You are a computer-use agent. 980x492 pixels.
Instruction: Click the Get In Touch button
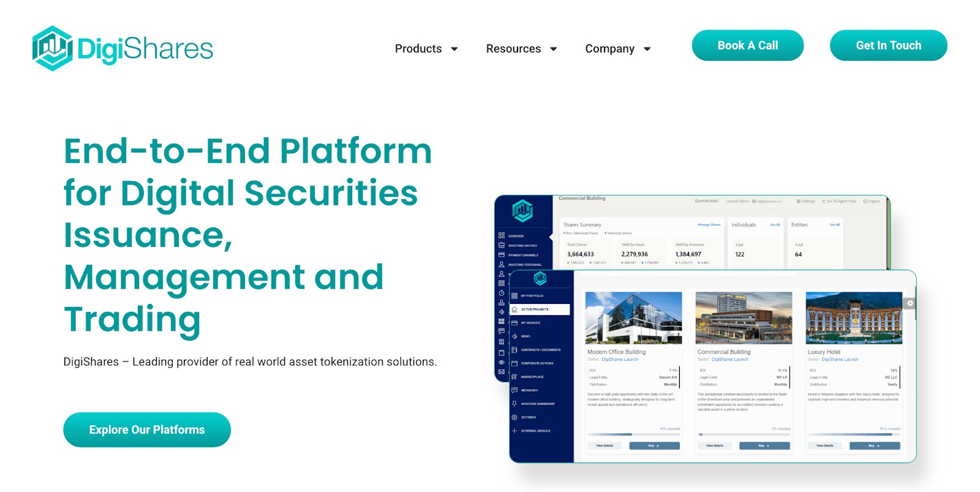[888, 45]
